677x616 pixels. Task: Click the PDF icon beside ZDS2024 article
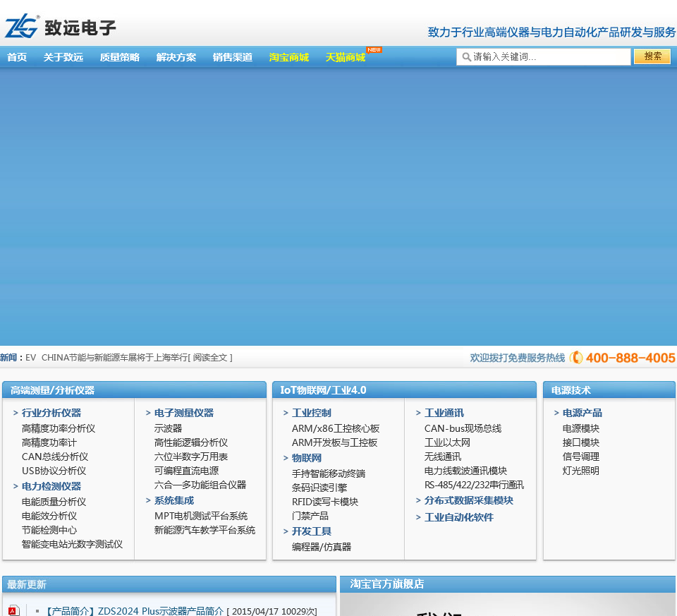point(13,610)
